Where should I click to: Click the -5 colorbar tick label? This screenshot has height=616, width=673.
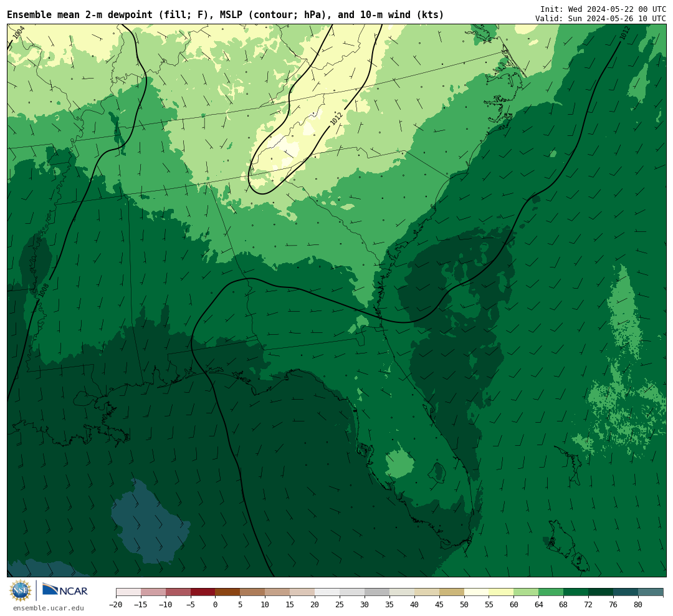tap(191, 605)
